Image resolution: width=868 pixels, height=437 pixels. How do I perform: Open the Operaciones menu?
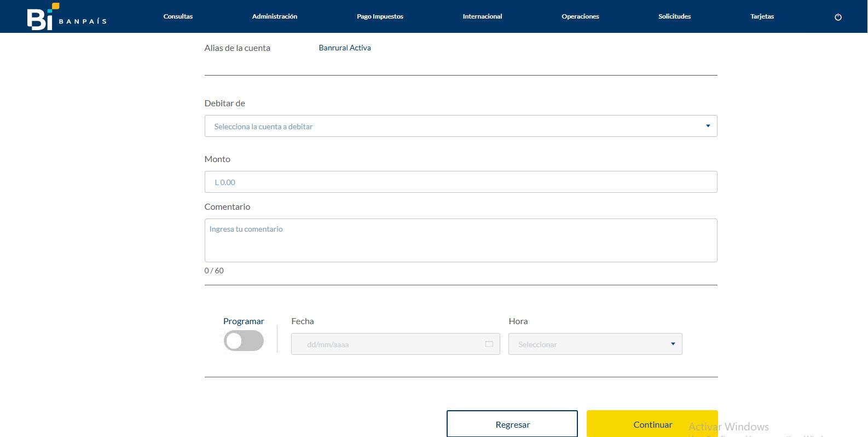[580, 16]
